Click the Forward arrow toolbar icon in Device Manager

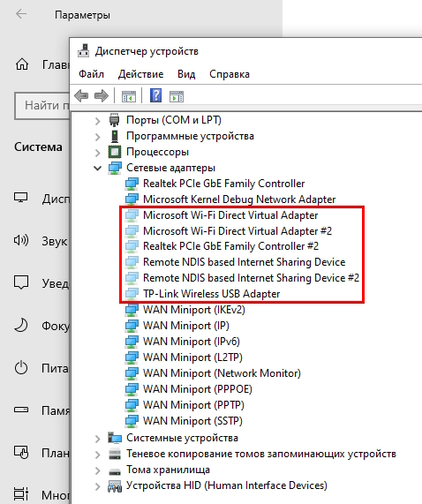(x=102, y=96)
